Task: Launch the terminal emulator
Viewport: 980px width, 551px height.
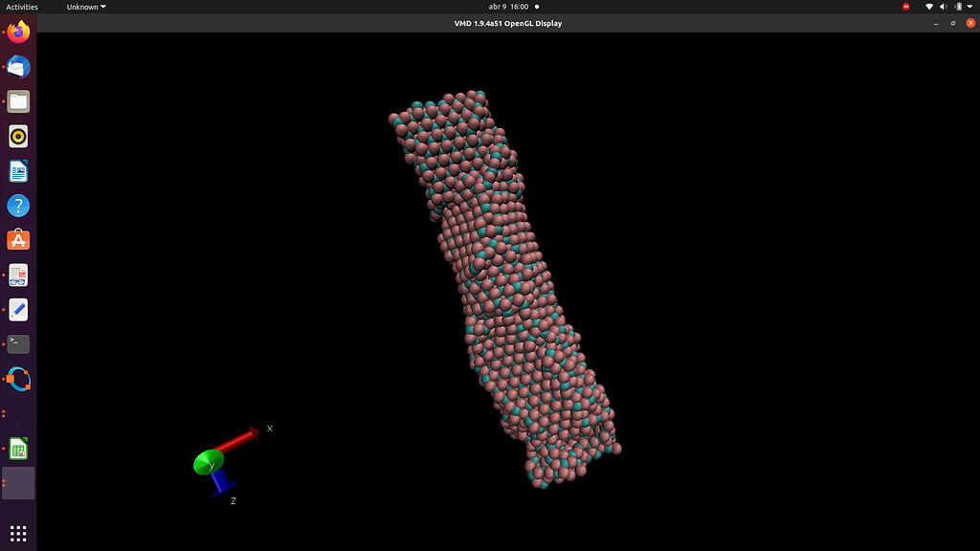Action: pos(18,342)
